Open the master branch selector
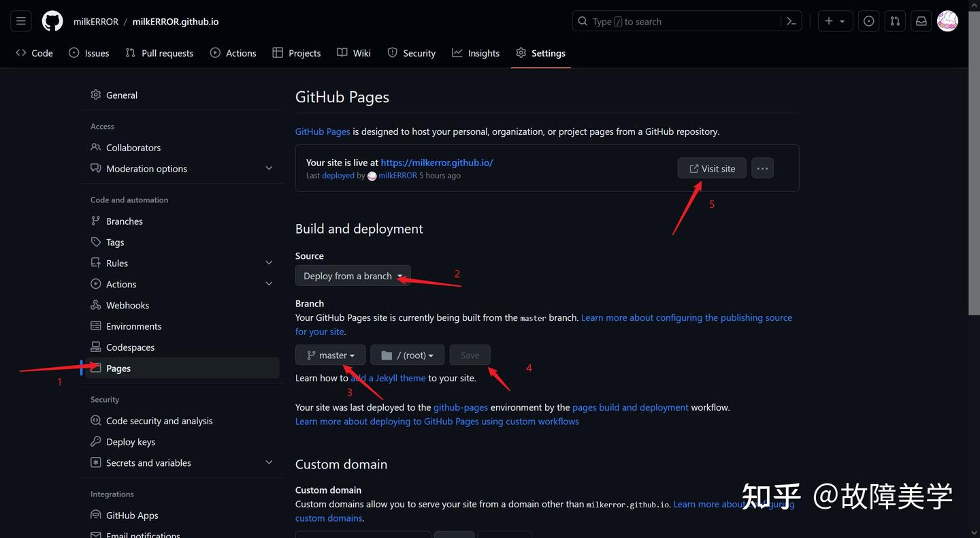 pos(330,355)
